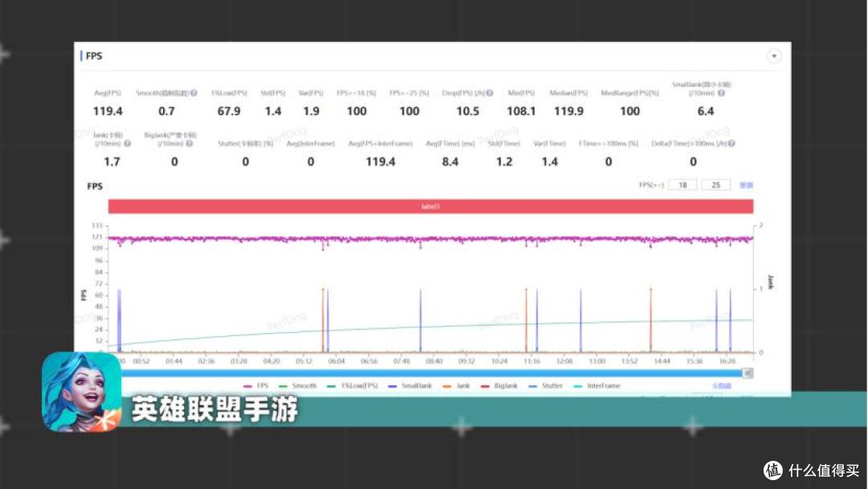Toggle InterFrame series in chart legend
868x489 pixels.
coord(597,385)
